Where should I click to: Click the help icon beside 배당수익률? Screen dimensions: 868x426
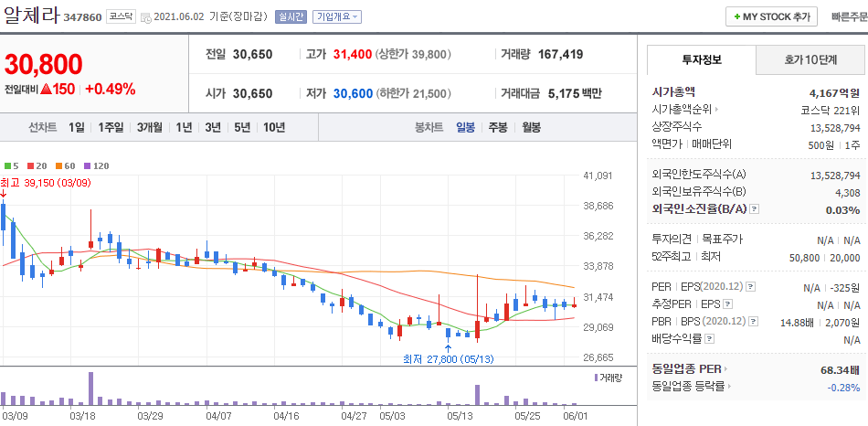[x=710, y=338]
